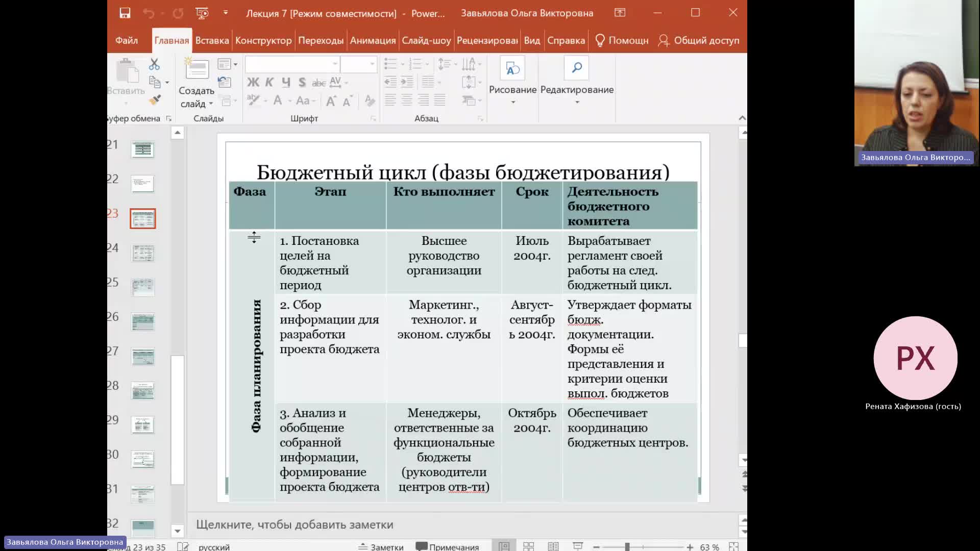
Task: Fit slide to current window icon
Action: tap(734, 546)
